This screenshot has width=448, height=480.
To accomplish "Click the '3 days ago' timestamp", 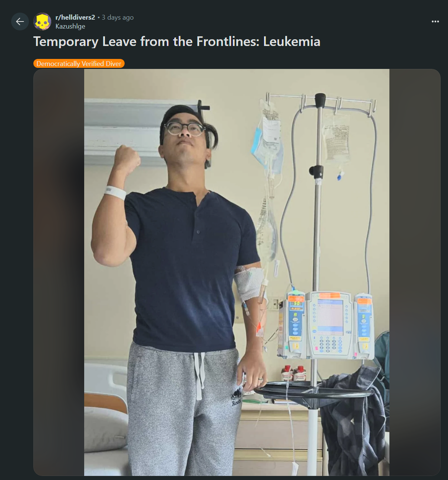I will pyautogui.click(x=118, y=17).
